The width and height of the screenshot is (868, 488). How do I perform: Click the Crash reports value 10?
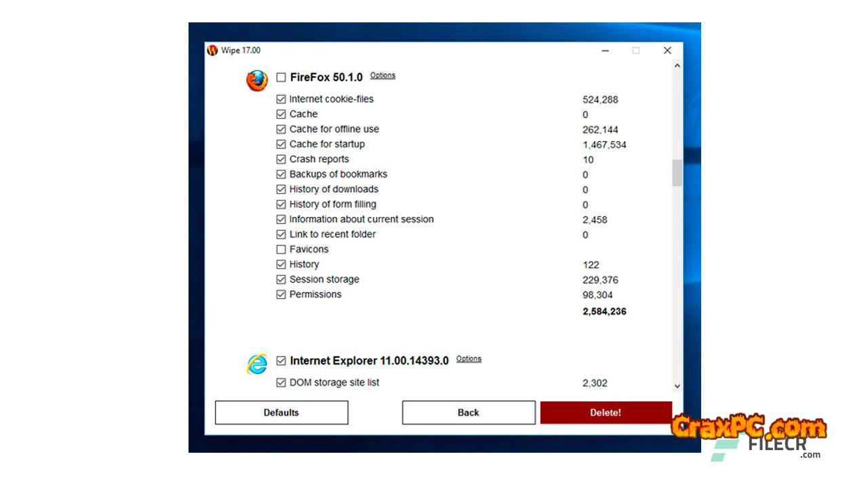coord(588,160)
